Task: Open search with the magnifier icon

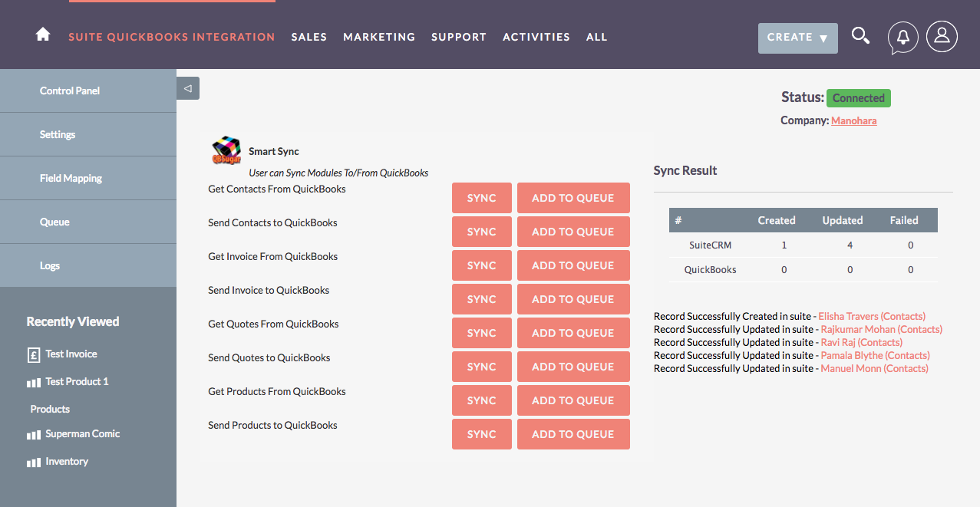Action: 860,36
